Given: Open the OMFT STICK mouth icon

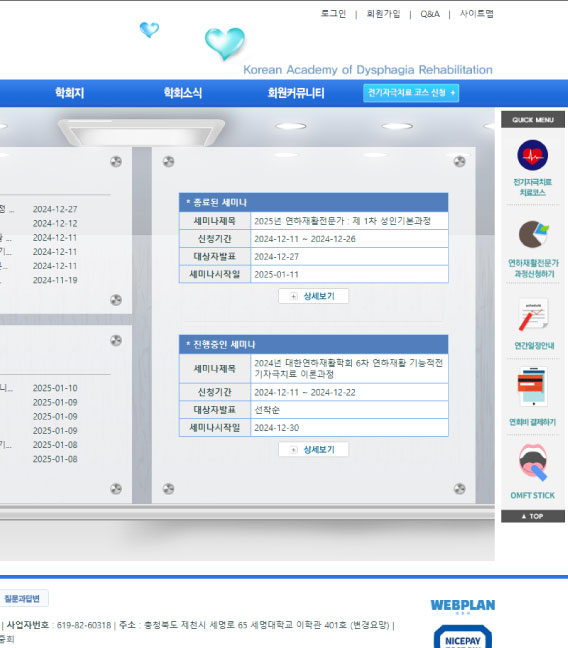Looking at the screenshot, I should click(x=533, y=462).
